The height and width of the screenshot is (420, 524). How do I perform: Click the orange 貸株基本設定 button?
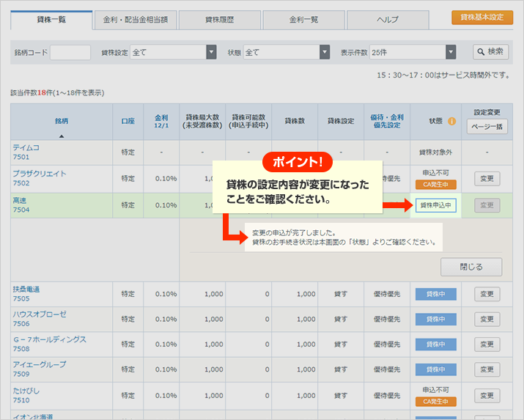[x=481, y=17]
